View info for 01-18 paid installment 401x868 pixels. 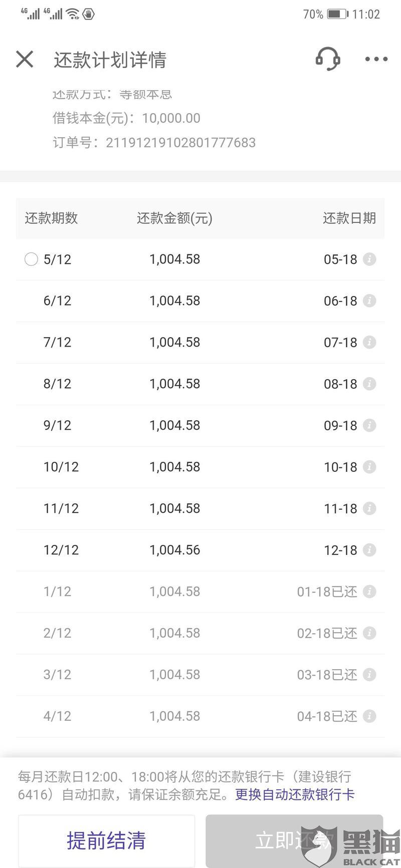coord(369,592)
